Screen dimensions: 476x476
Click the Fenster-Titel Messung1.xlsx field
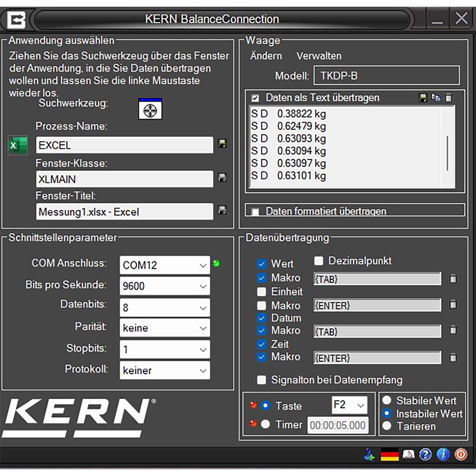(124, 212)
